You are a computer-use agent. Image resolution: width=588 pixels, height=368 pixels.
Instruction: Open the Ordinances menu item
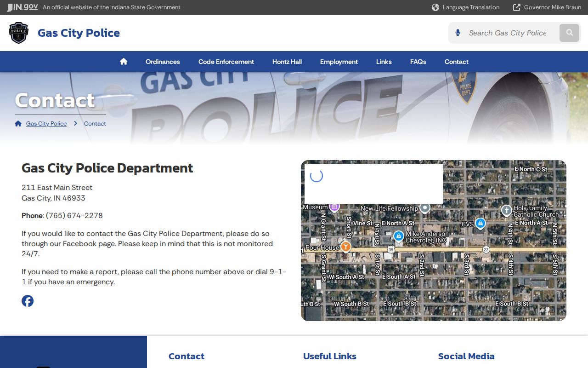(163, 62)
